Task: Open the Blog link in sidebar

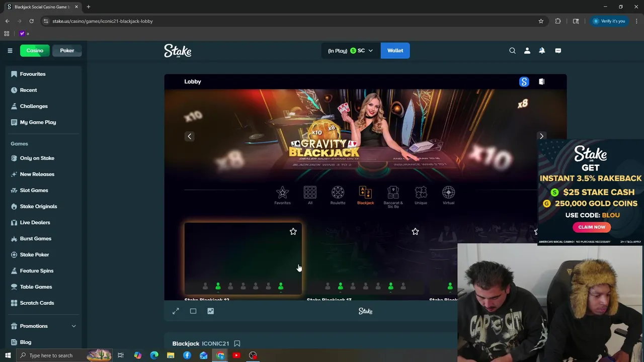Action: [43, 342]
